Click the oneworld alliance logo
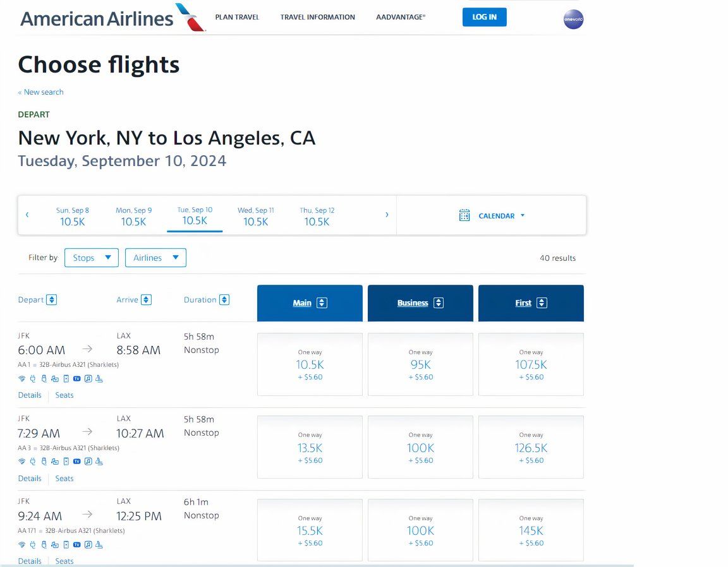The width and height of the screenshot is (728, 567). (573, 20)
